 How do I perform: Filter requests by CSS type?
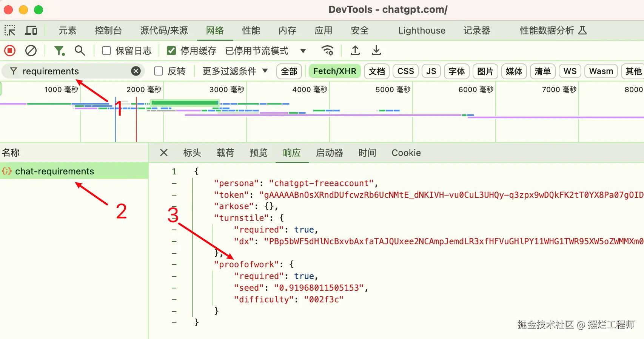[x=406, y=71]
